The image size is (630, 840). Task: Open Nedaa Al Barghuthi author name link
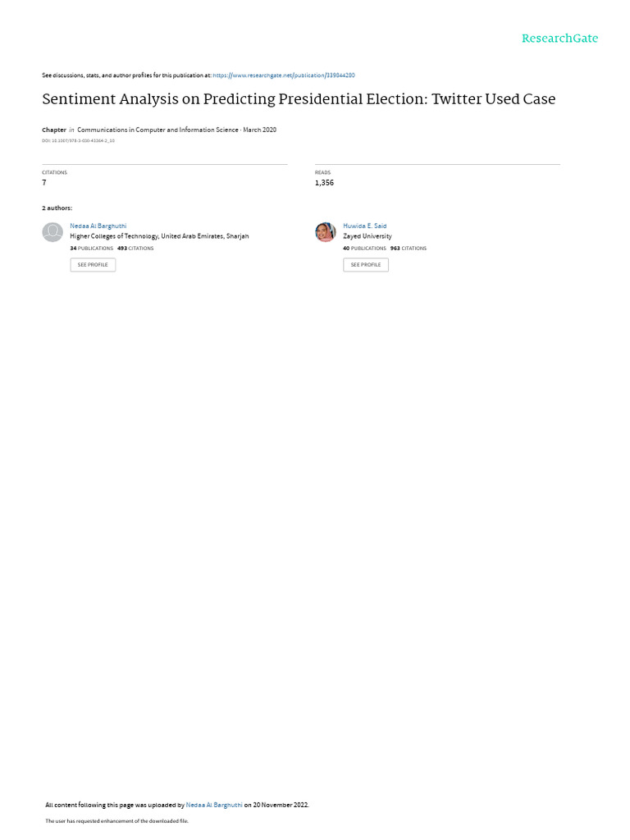click(x=98, y=226)
